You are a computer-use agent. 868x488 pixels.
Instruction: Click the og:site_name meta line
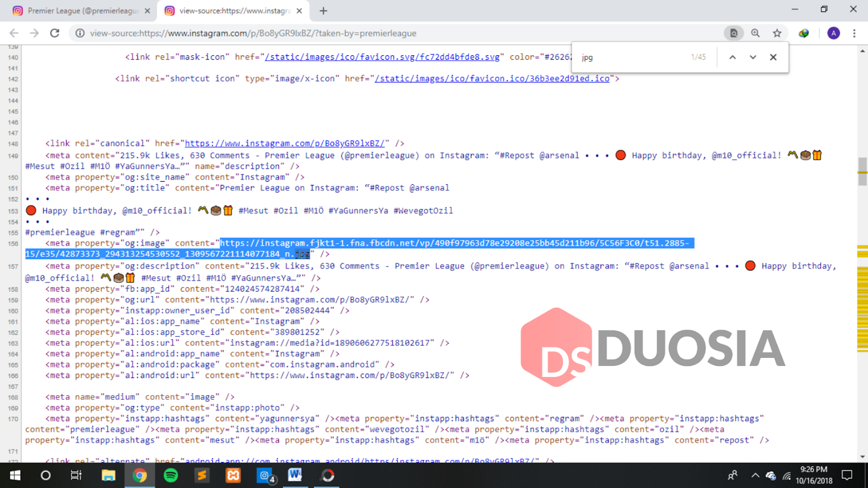click(175, 177)
